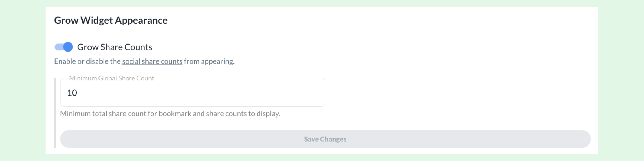The height and width of the screenshot is (161, 644).
Task: Click the blue toggle knob
Action: coord(68,47)
